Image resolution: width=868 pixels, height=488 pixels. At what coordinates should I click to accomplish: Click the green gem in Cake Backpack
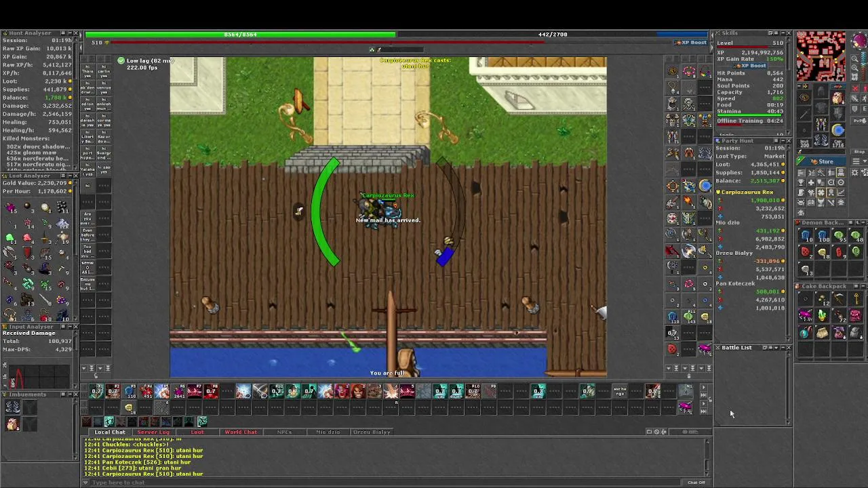[x=822, y=314]
